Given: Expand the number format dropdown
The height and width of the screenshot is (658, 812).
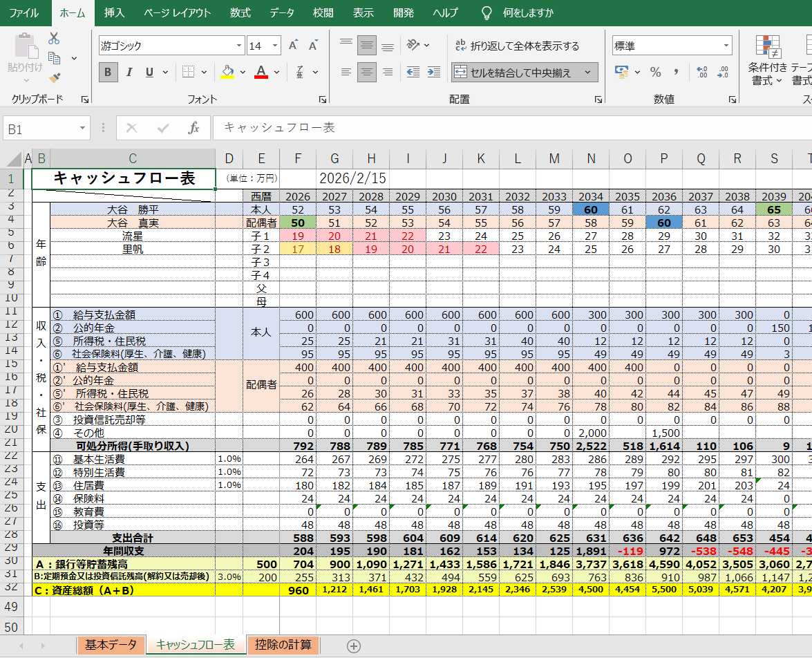Looking at the screenshot, I should (726, 46).
